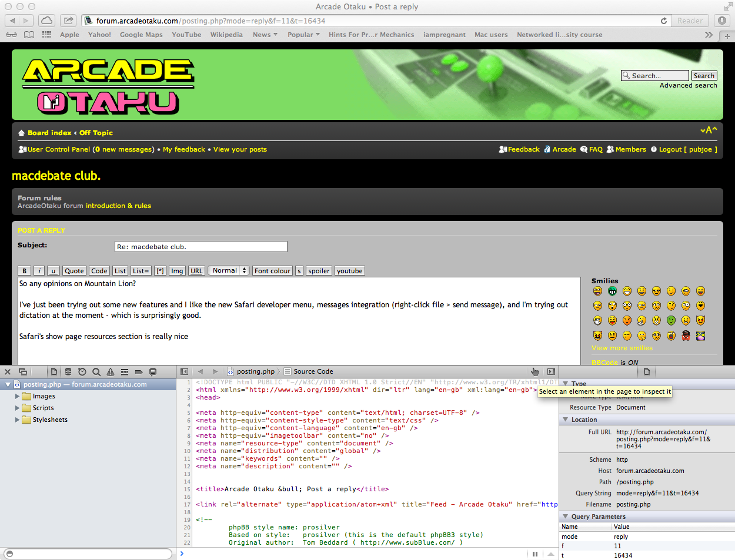735x560 pixels.
Task: Open the Popular bookmarks dropdown
Action: [303, 35]
